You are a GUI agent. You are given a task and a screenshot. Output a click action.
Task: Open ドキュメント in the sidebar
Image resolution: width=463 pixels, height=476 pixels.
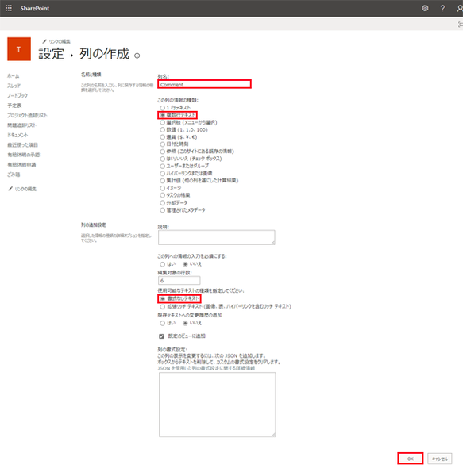17,135
